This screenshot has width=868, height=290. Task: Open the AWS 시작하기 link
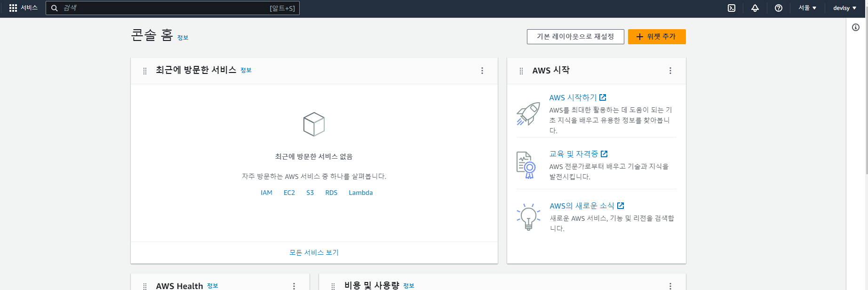pos(573,97)
